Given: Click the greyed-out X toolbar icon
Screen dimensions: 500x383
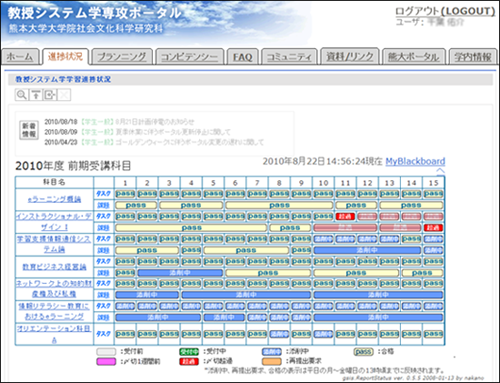Looking at the screenshot, I should (64, 95).
